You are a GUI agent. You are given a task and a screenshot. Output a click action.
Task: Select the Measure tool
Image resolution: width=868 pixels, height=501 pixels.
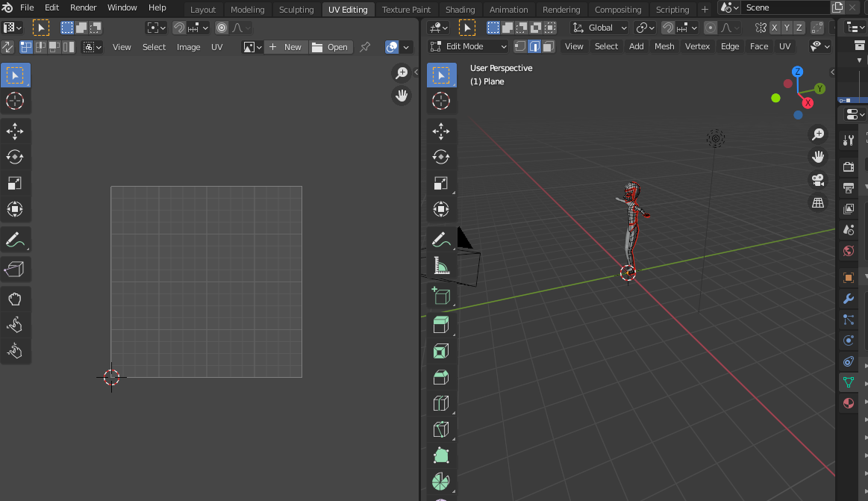tap(440, 266)
